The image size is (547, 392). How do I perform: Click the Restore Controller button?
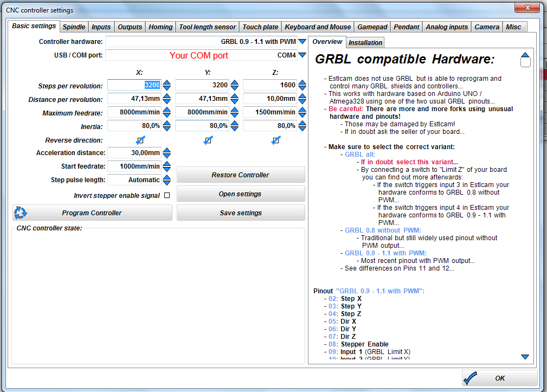tap(240, 175)
